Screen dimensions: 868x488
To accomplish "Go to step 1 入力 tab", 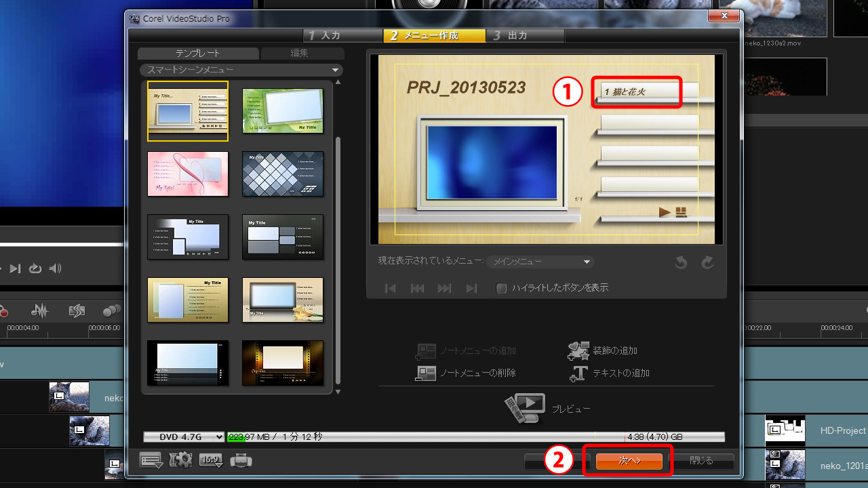I will [324, 35].
